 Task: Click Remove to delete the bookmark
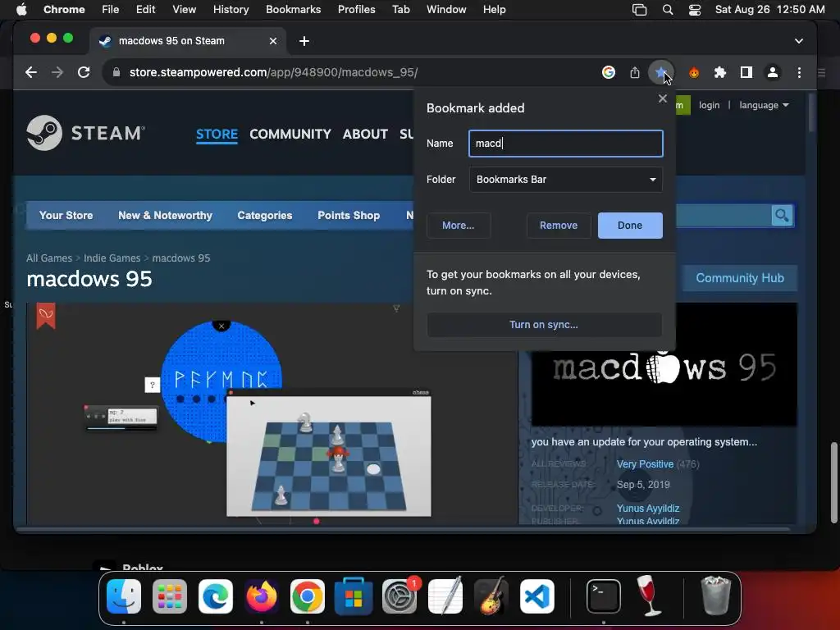[x=559, y=226]
